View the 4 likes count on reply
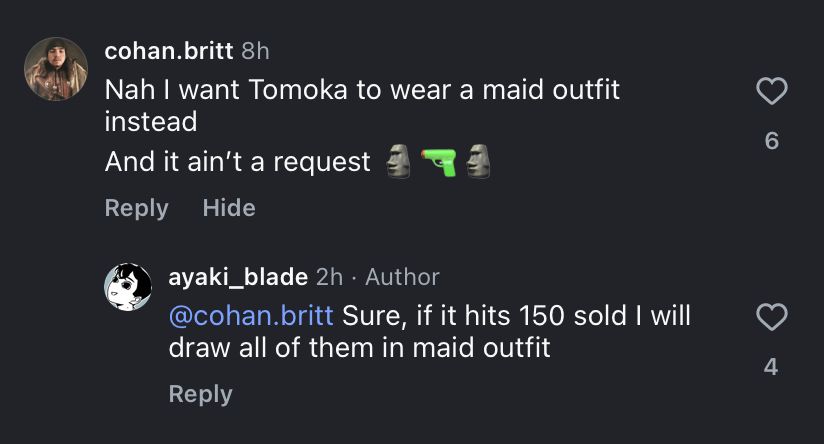This screenshot has height=444, width=824. 771,367
